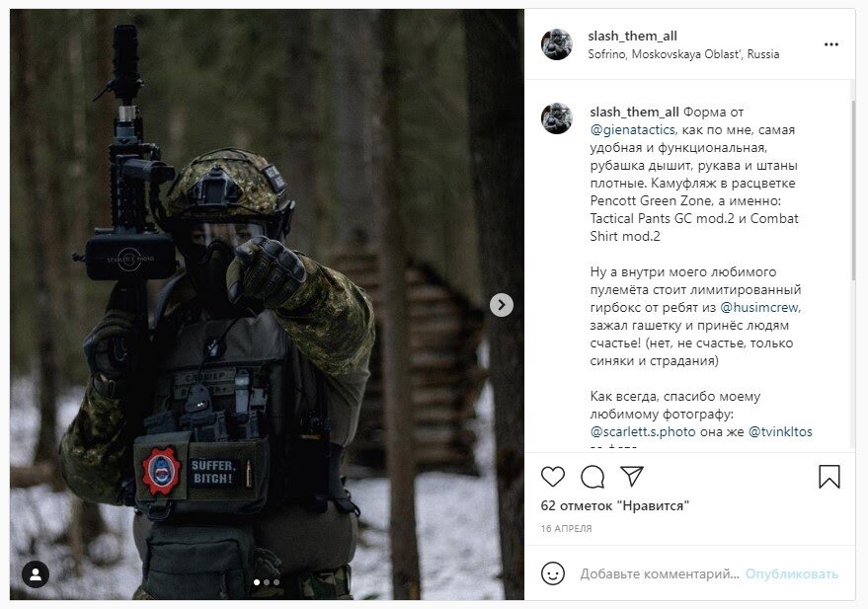Viewport: 868px width, 609px height.
Task: Open @gienatactics mention link
Action: click(x=633, y=130)
